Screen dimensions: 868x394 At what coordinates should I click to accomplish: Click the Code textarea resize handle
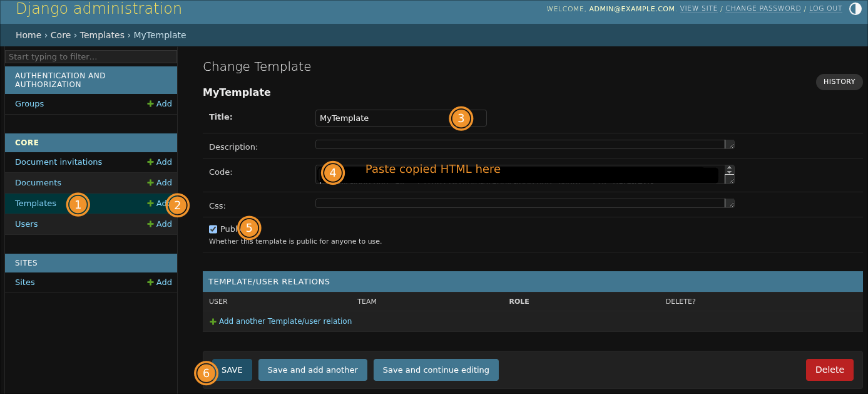point(730,179)
